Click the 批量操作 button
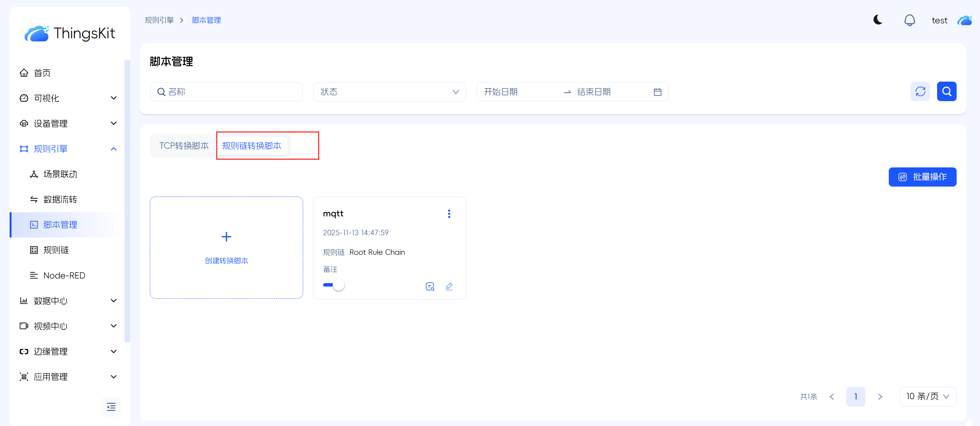The width and height of the screenshot is (980, 426). [923, 177]
